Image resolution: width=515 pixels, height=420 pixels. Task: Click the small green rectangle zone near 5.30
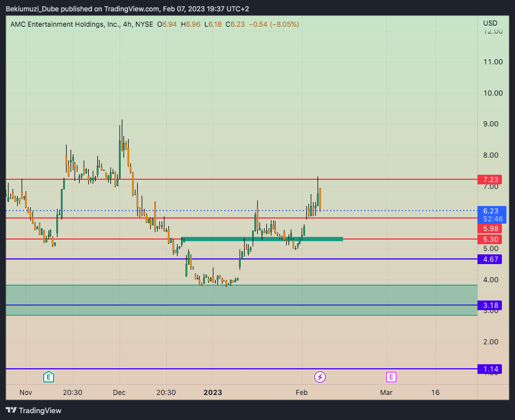[x=262, y=239]
